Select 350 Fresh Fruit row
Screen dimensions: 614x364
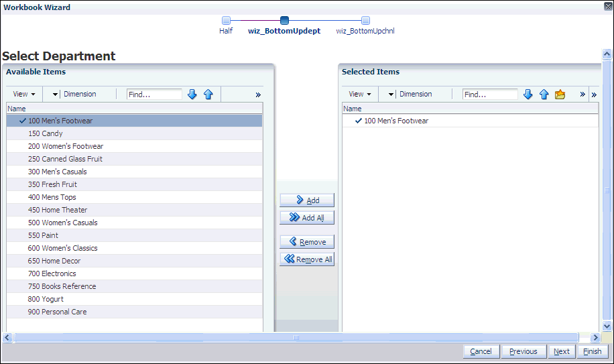(x=134, y=184)
